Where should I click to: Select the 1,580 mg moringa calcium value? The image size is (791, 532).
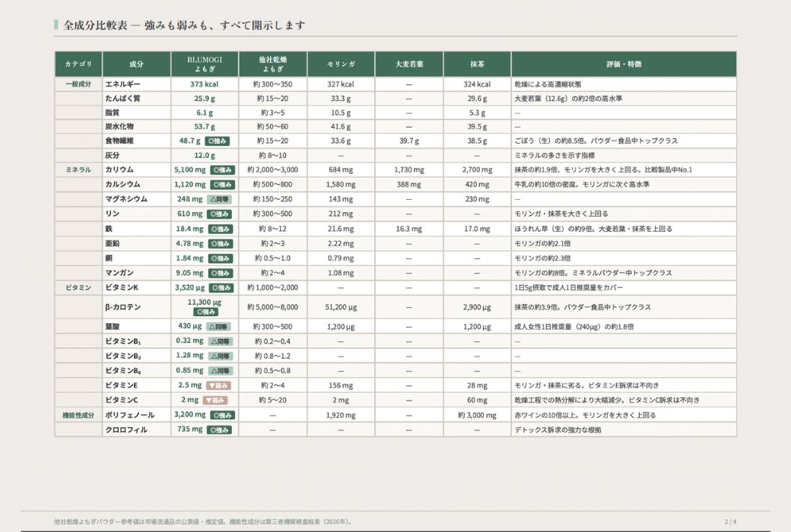point(341,185)
